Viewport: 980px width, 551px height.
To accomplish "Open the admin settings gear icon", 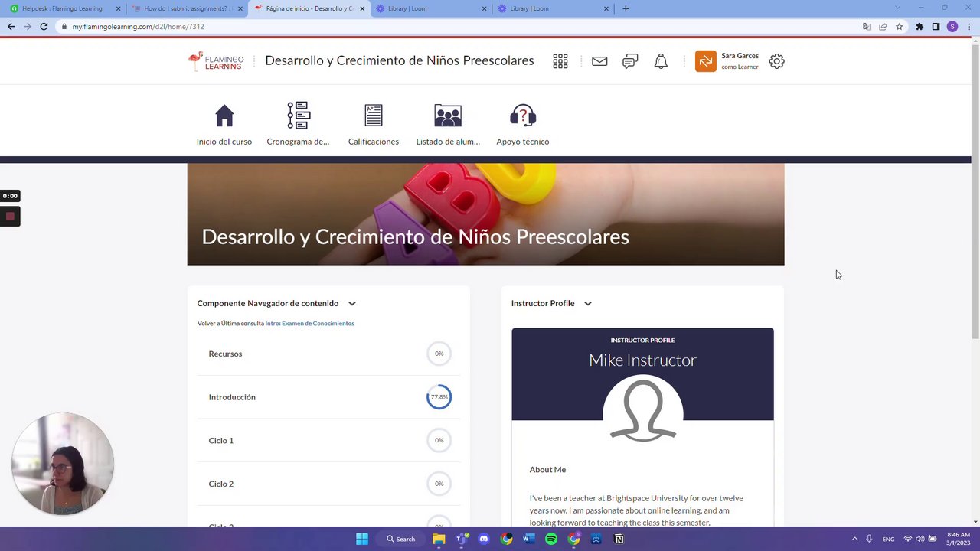I will (x=776, y=61).
